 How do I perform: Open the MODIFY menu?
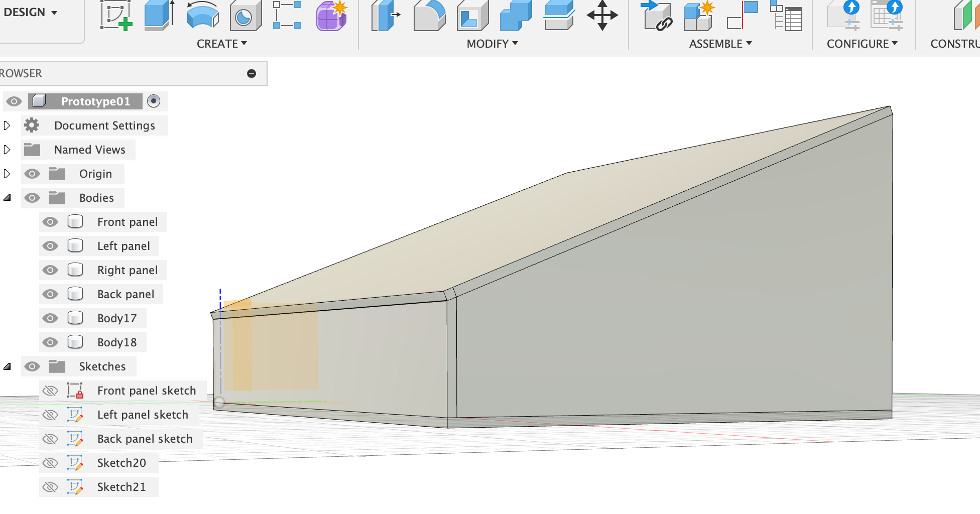[492, 44]
